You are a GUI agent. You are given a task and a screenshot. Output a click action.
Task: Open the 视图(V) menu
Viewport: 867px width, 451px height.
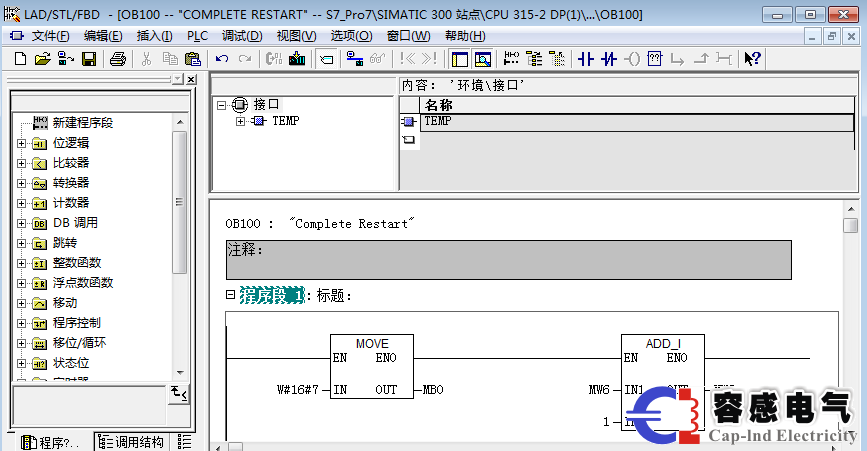(296, 36)
